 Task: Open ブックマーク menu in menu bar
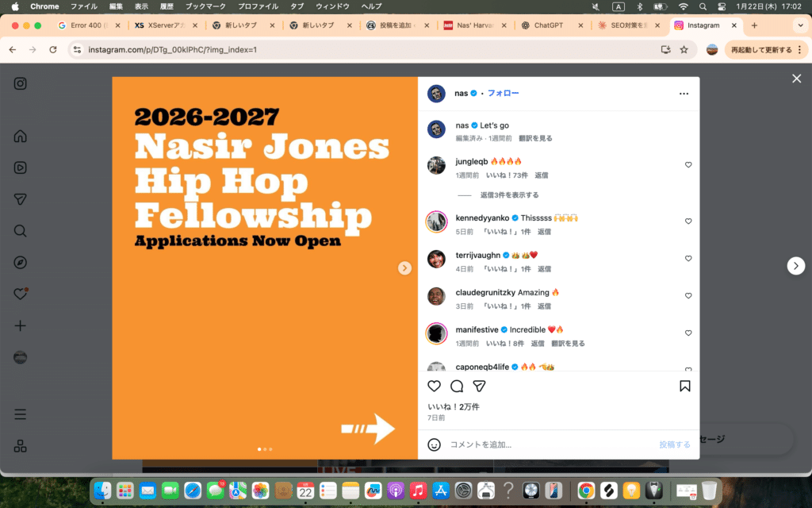(x=205, y=6)
